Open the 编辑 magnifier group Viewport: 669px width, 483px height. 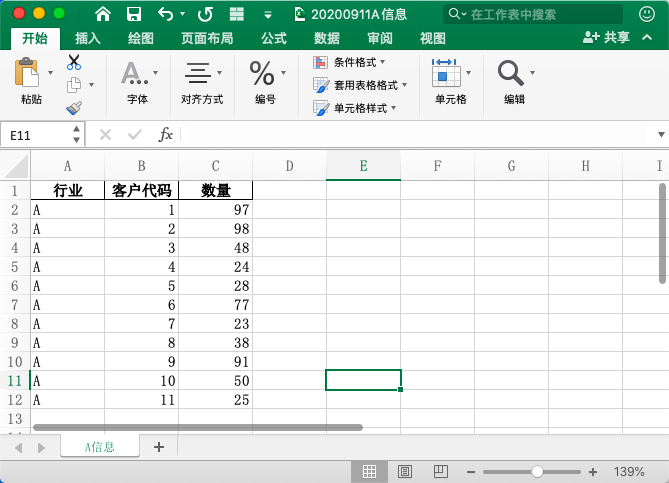(x=515, y=83)
